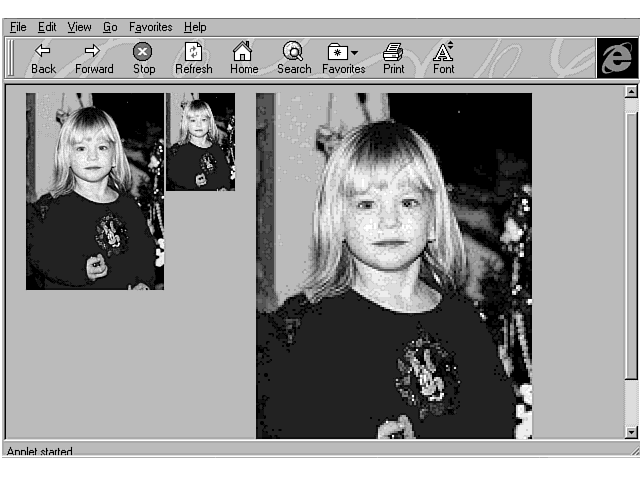The width and height of the screenshot is (640, 480).
Task: Open the View menu
Action: (x=79, y=27)
